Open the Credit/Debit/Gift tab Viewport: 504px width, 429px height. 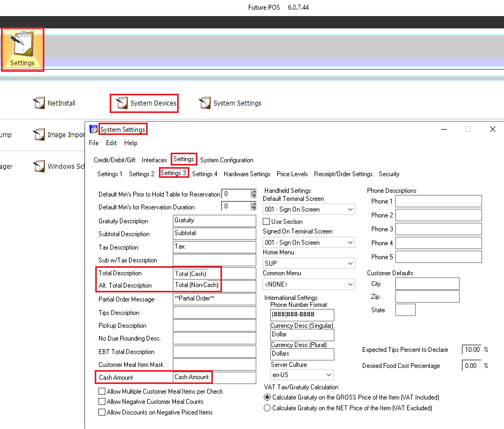pyautogui.click(x=114, y=160)
